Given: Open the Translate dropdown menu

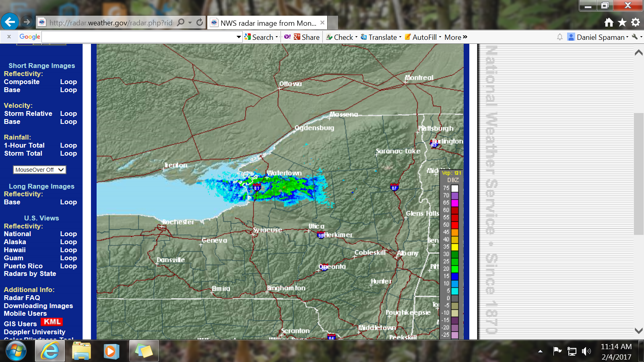Looking at the screenshot, I should point(381,37).
